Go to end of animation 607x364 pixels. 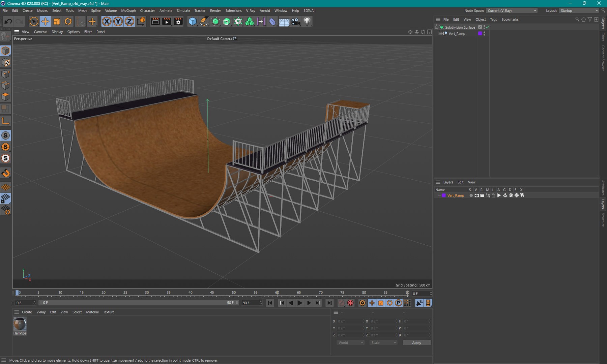point(329,303)
